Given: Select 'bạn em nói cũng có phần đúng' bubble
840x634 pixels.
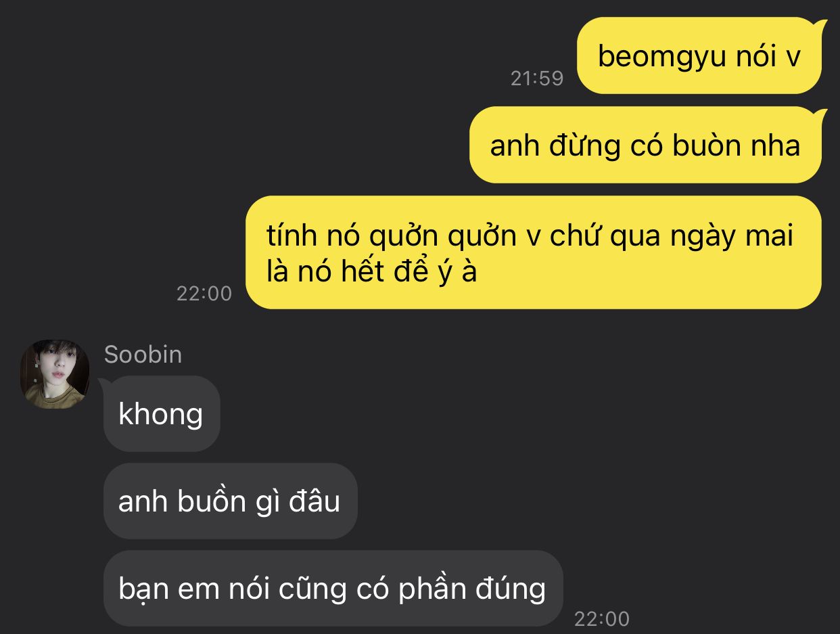Looking at the screenshot, I should pos(332,589).
